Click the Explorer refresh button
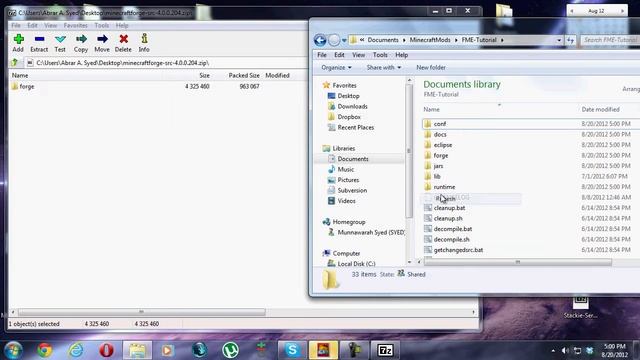640x360 pixels. pyautogui.click(x=570, y=40)
